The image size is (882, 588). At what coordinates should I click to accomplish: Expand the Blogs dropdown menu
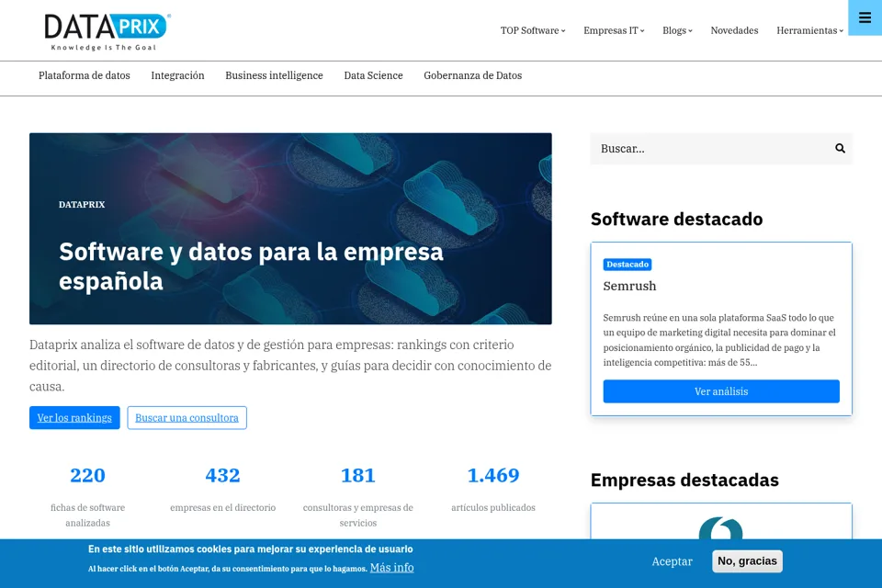click(677, 30)
